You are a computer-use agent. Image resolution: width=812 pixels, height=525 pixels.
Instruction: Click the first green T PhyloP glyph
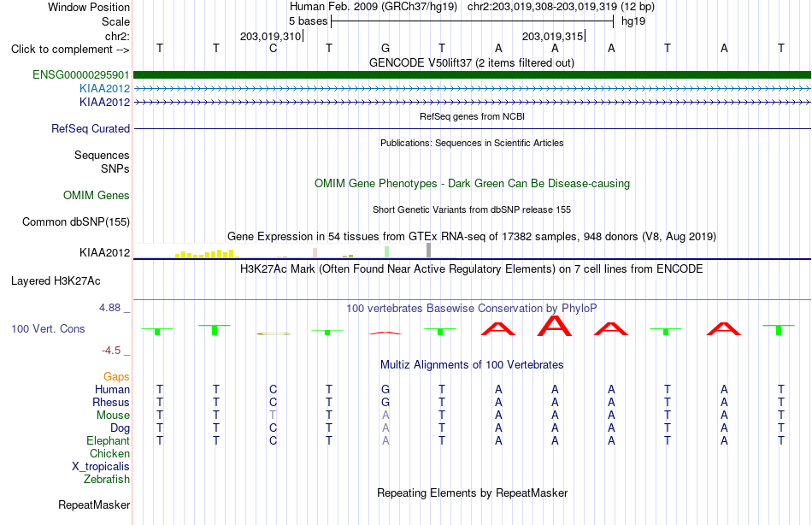tap(157, 331)
